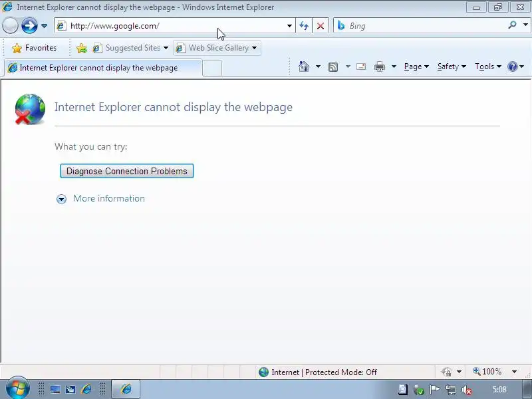The height and width of the screenshot is (399, 532).
Task: Open a new blank tab
Action: [212, 68]
